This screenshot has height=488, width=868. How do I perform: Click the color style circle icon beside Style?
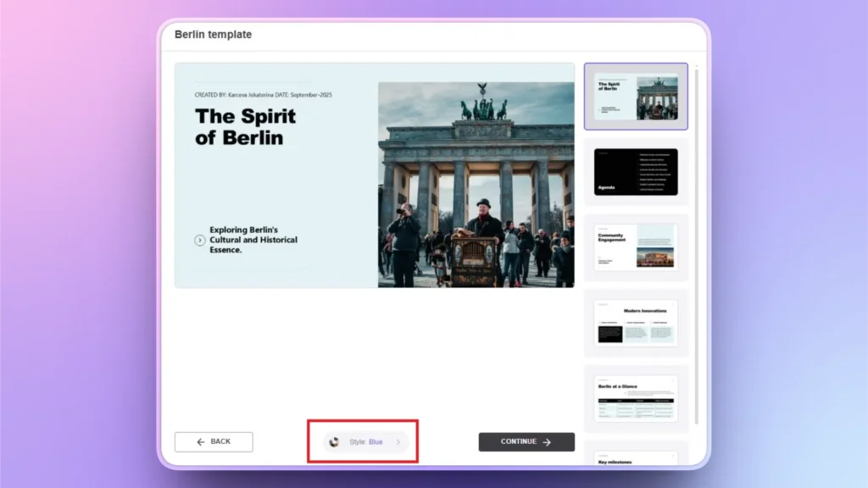[x=333, y=441]
